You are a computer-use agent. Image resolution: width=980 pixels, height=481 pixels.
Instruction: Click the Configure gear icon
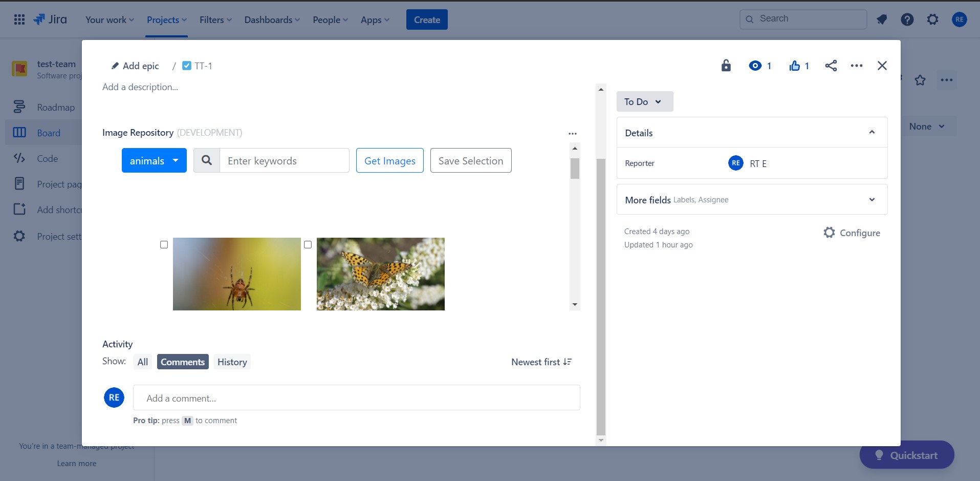(830, 233)
